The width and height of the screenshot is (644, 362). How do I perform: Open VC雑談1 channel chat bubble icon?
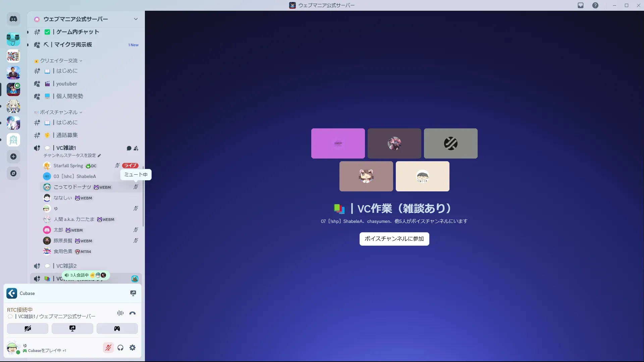coord(129,148)
